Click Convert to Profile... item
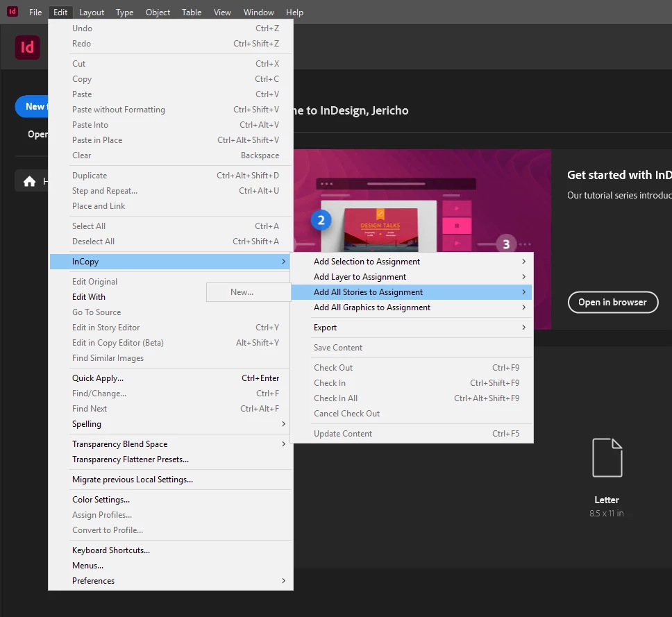Screen dimensions: 672x617 point(170,530)
